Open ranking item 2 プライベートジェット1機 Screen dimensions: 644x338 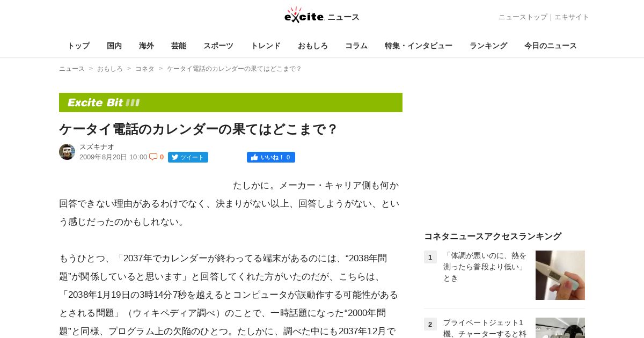coord(485,327)
